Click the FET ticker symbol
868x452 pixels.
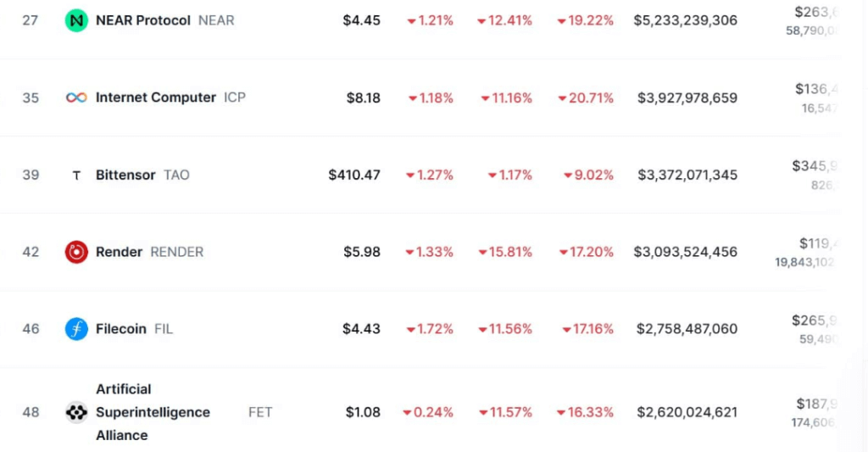point(260,412)
